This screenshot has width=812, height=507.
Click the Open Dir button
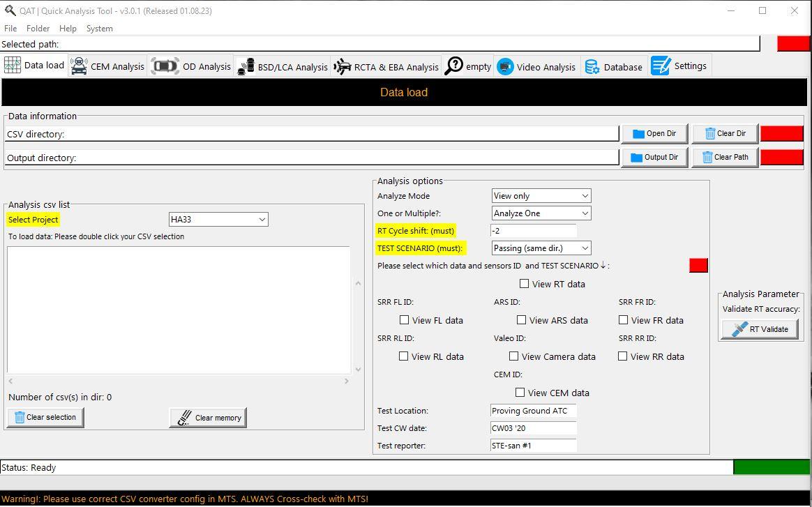pos(654,133)
